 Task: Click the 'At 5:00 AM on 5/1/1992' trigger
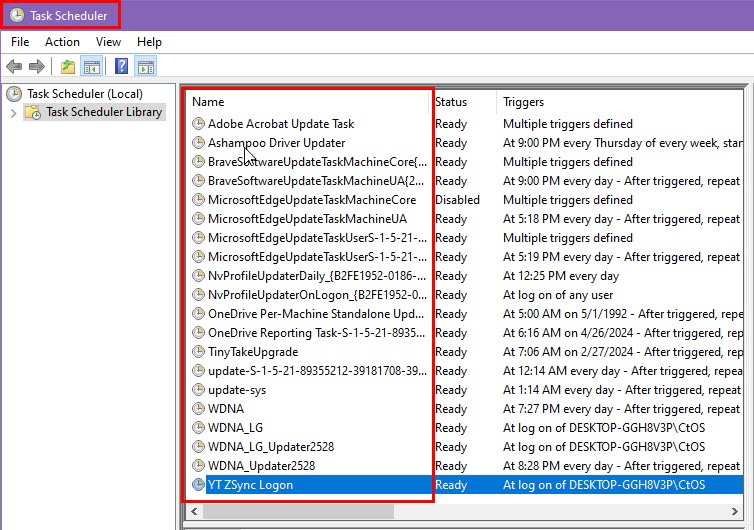click(x=623, y=314)
